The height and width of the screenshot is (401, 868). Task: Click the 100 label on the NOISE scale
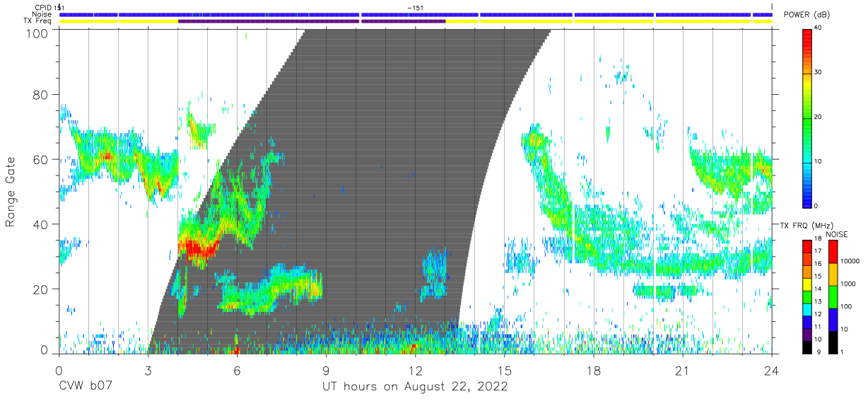pos(848,307)
